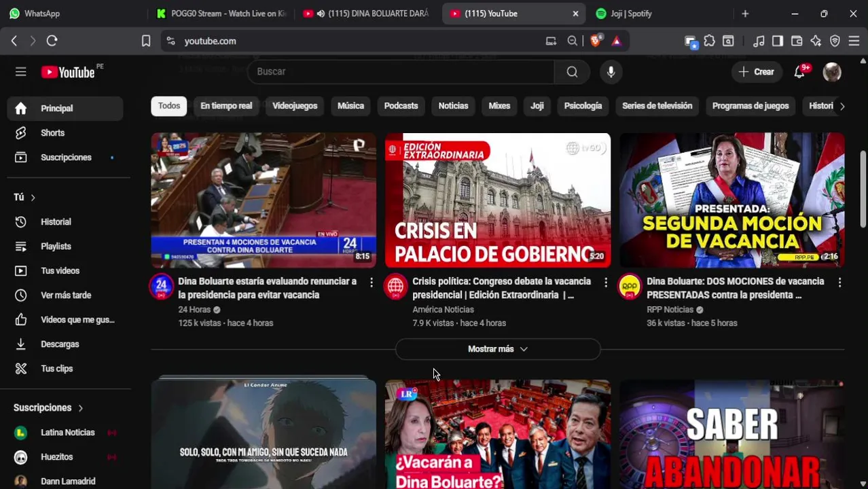Open Tus clips in sidebar
This screenshot has height=489, width=868.
[65, 369]
